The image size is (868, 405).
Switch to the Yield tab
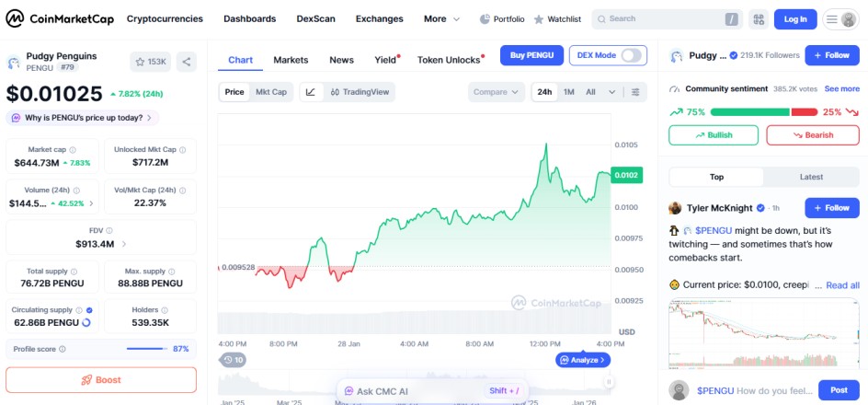click(x=385, y=60)
